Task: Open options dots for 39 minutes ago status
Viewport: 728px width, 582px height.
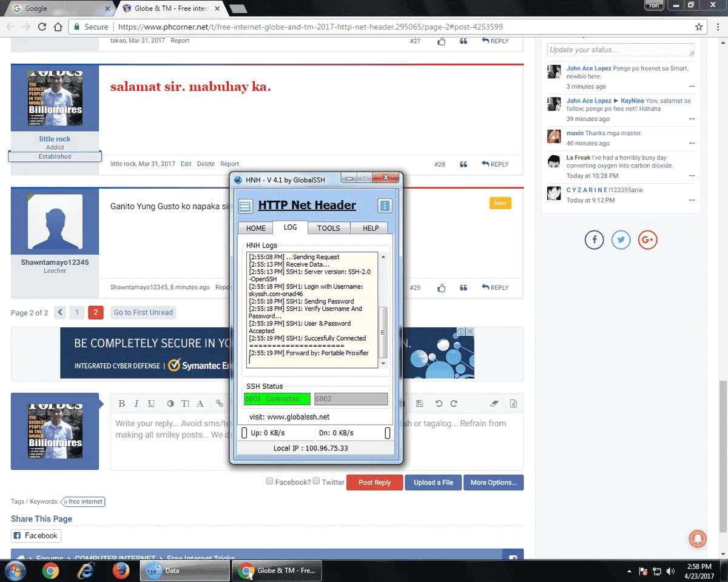Action: (x=692, y=119)
